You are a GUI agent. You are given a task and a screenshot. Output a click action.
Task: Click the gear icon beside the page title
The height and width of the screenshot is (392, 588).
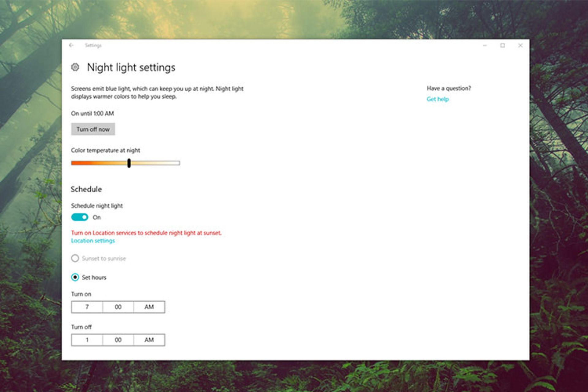point(75,67)
